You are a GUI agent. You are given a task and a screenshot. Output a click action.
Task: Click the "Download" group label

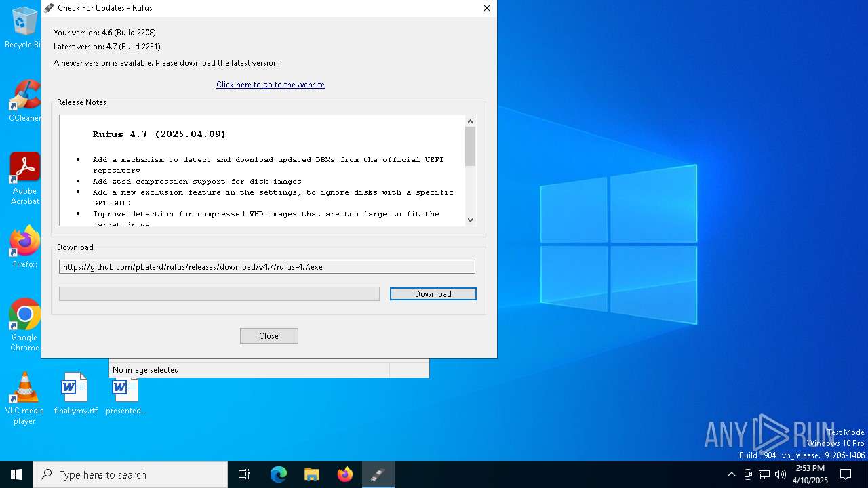coord(75,247)
